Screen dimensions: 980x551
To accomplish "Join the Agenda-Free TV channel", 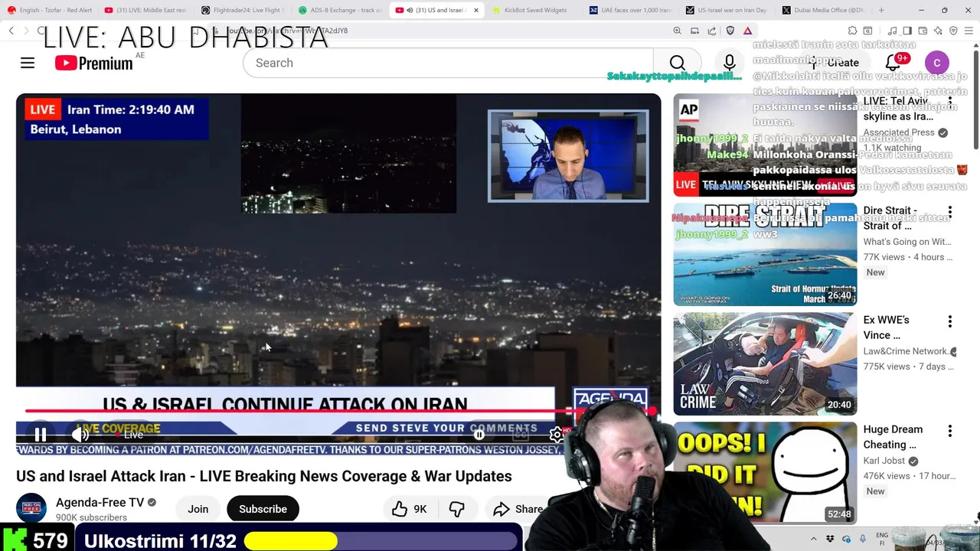I will point(198,509).
